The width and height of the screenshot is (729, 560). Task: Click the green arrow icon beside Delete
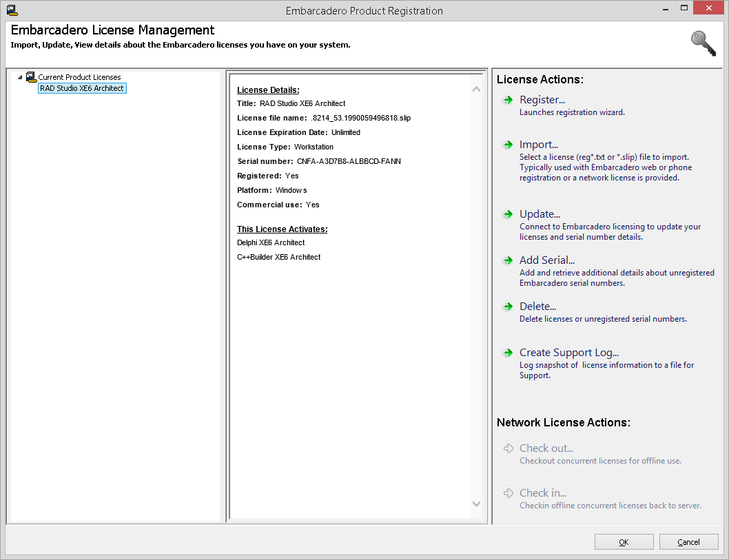tap(508, 307)
